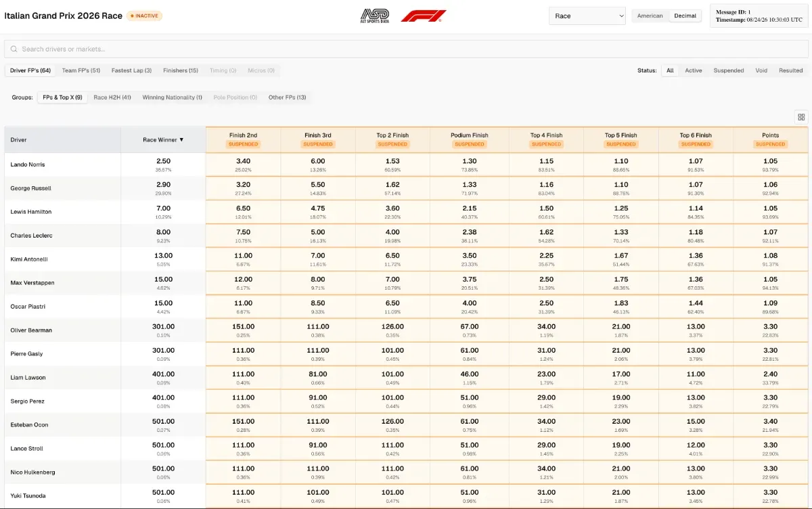The image size is (812, 509).
Task: Click Oscar Piastri Top 6 Finish 1.44
Action: 696,307
